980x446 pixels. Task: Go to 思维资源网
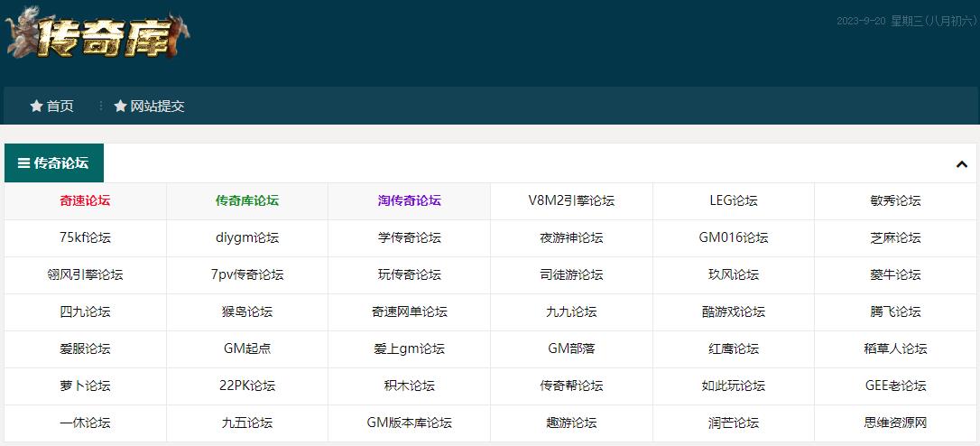[895, 423]
